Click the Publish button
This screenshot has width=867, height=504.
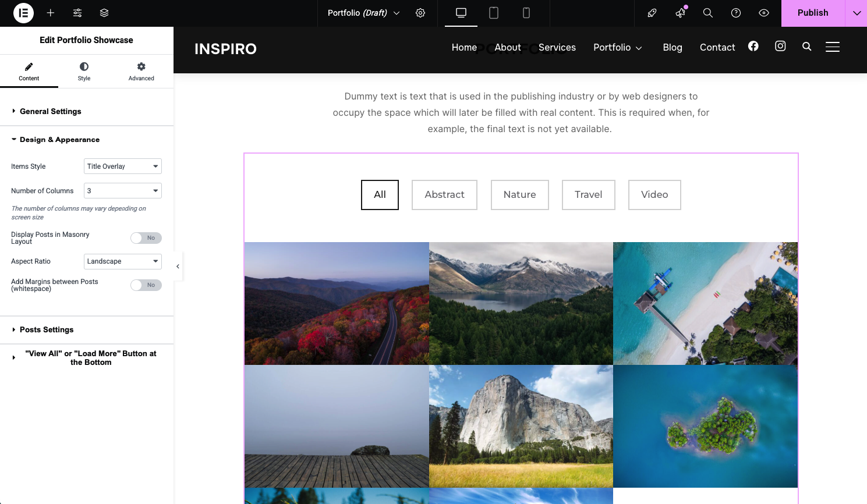[x=812, y=13]
